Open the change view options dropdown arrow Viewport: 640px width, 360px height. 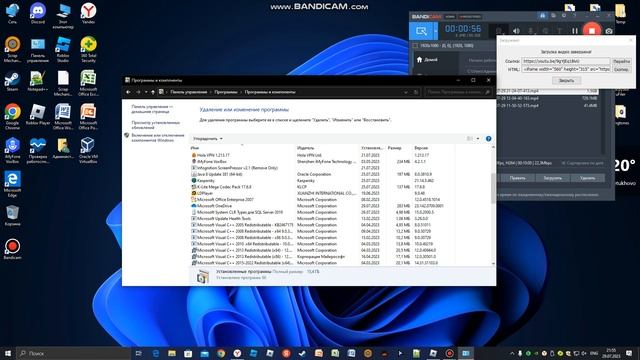pyautogui.click(x=478, y=139)
